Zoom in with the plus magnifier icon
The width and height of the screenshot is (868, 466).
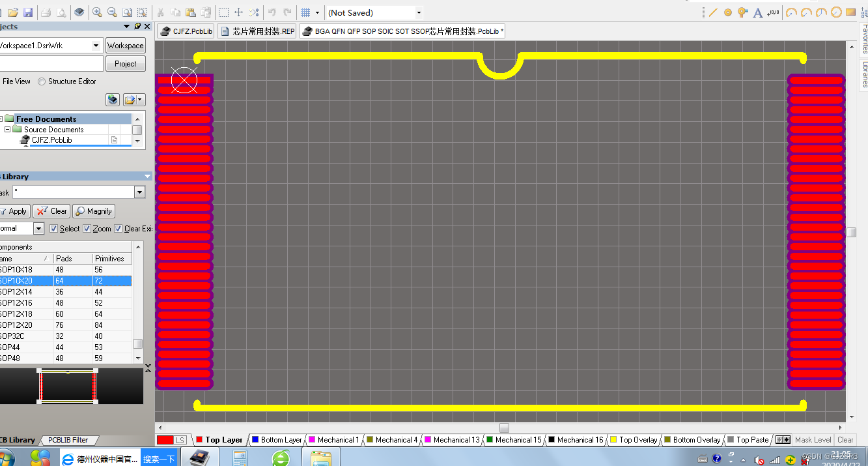pyautogui.click(x=98, y=12)
